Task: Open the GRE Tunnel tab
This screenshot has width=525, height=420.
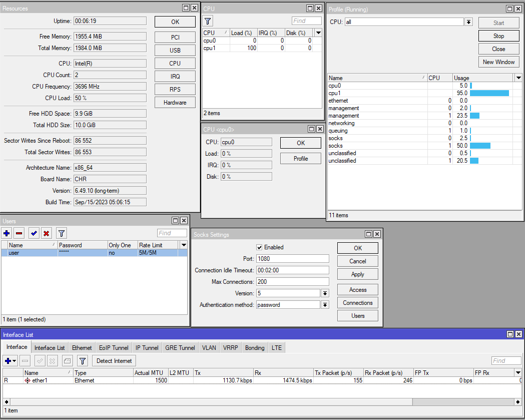Action: click(180, 347)
